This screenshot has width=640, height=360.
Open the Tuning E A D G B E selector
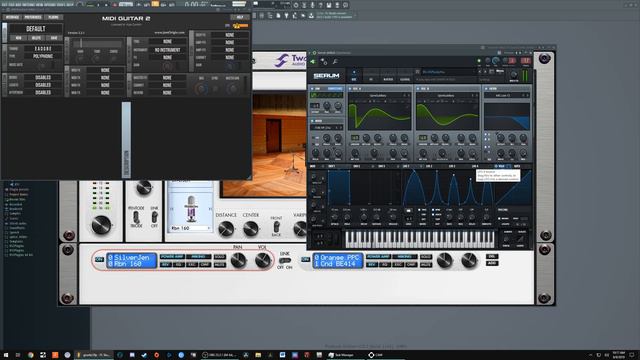pyautogui.click(x=43, y=49)
